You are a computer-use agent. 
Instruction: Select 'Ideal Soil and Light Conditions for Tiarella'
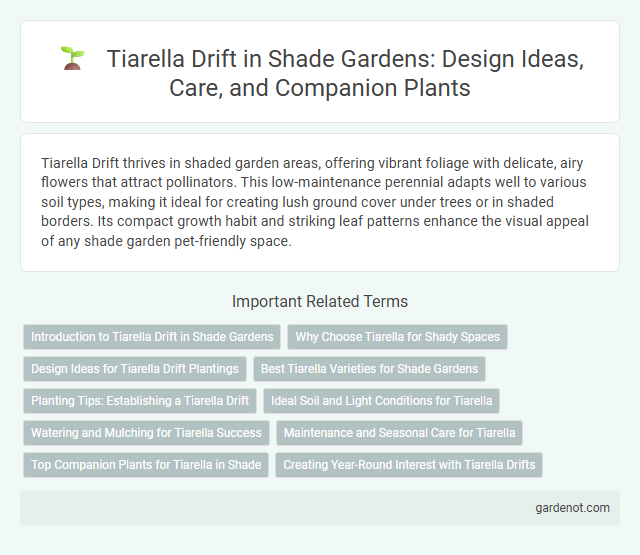pyautogui.click(x=382, y=401)
